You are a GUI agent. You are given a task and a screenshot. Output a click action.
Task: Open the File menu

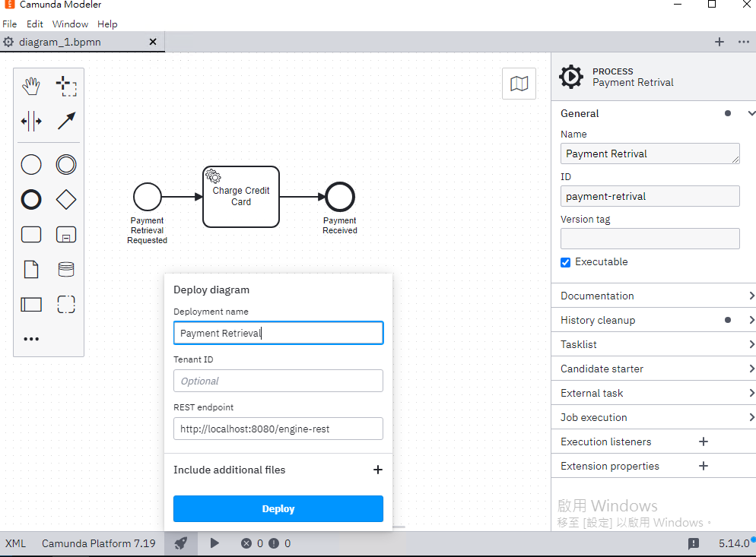click(10, 24)
